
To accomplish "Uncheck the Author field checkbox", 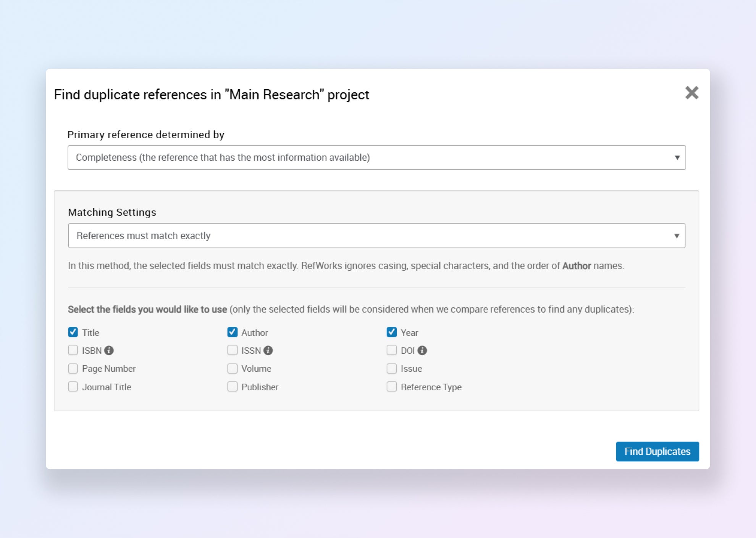I will point(232,332).
